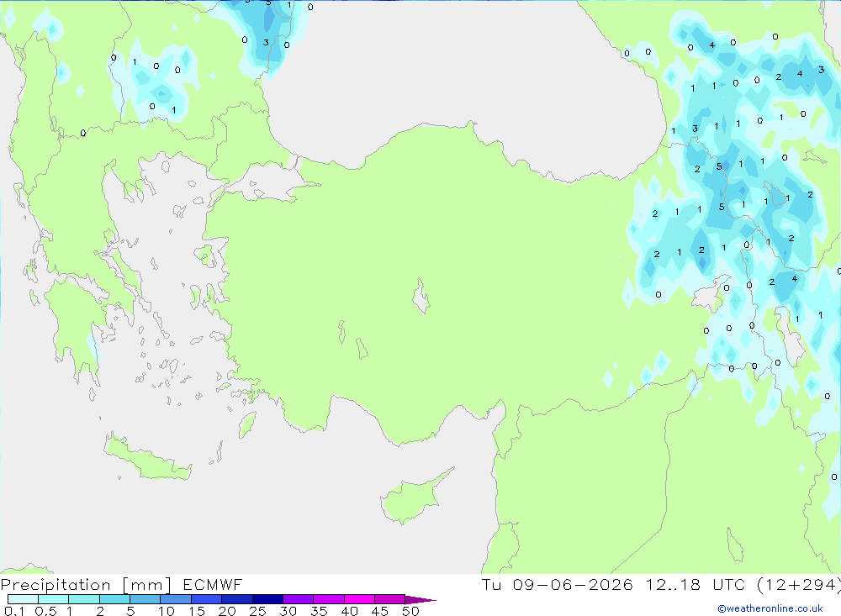The height and width of the screenshot is (616, 841).
Task: Click the 2–5 mm legend color box
Action: pyautogui.click(x=114, y=599)
